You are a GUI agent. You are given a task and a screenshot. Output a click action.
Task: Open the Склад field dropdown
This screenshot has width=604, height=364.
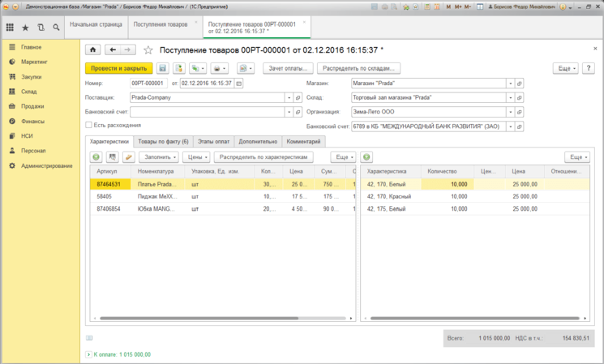[511, 98]
